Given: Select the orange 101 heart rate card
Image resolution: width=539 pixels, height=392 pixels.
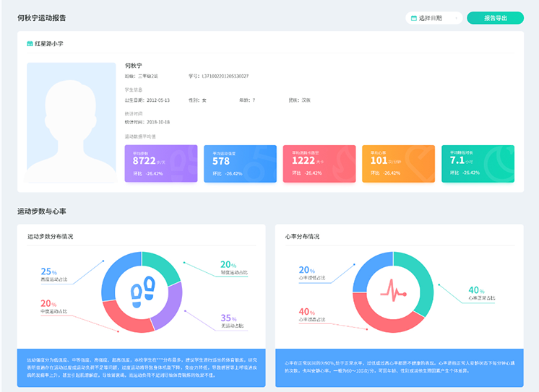Looking at the screenshot, I should pyautogui.click(x=398, y=164).
